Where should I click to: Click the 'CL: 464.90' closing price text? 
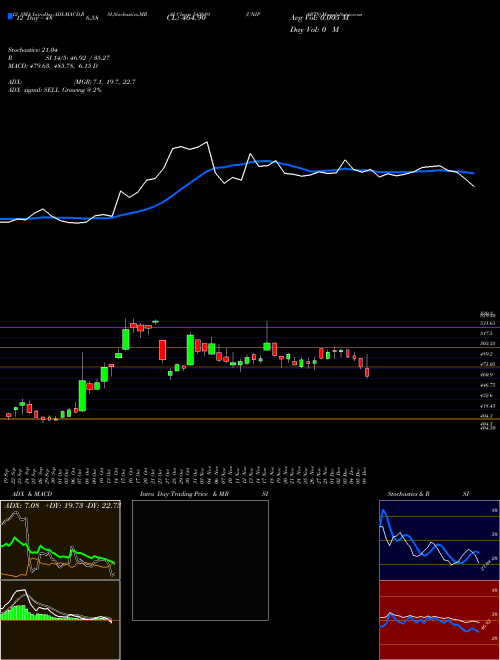click(x=186, y=19)
